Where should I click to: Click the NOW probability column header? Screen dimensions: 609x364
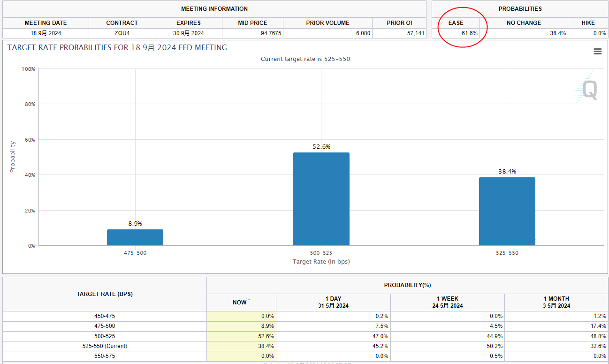(240, 303)
